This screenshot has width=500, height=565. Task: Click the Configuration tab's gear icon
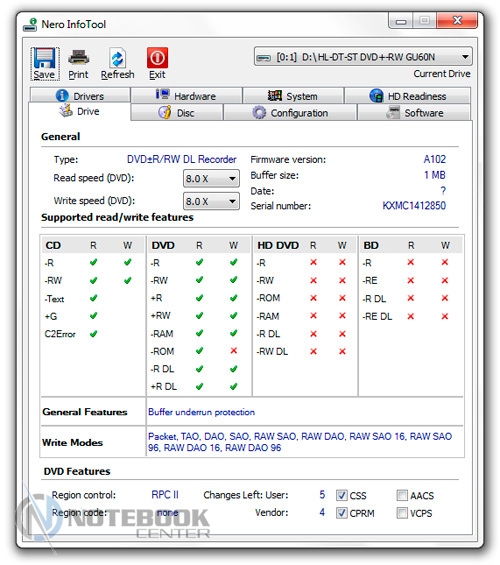click(x=259, y=112)
